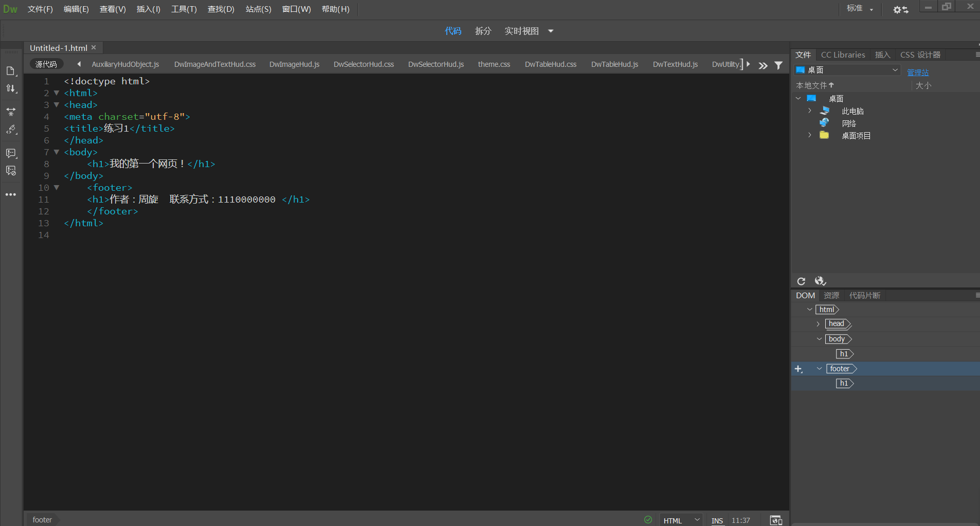The height and width of the screenshot is (526, 980).
Task: Open related file DwTableHud.css
Action: tap(551, 64)
